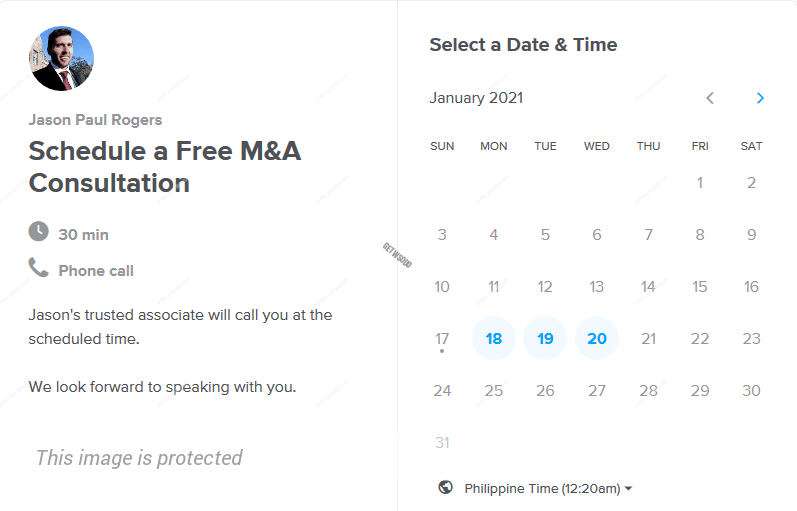This screenshot has height=511, width=797.
Task: Go to the previous month arrow
Action: tap(710, 98)
